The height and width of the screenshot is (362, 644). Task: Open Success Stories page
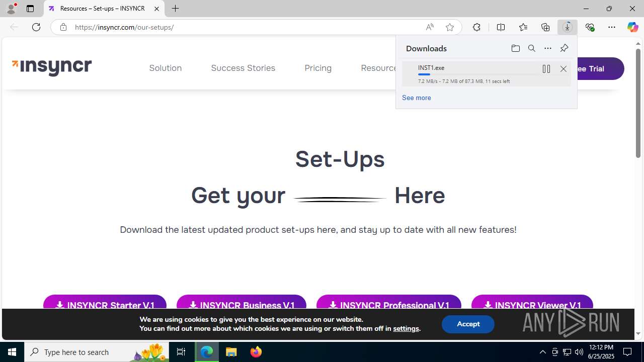tap(243, 68)
